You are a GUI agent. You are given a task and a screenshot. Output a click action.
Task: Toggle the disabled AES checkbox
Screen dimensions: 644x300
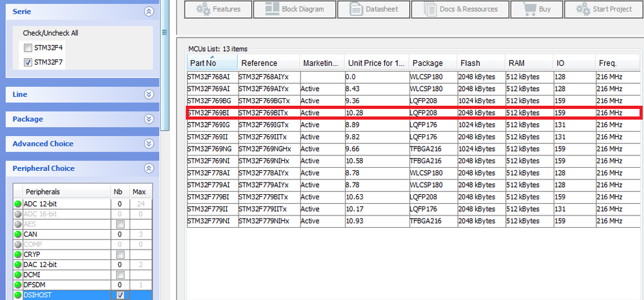pos(121,224)
